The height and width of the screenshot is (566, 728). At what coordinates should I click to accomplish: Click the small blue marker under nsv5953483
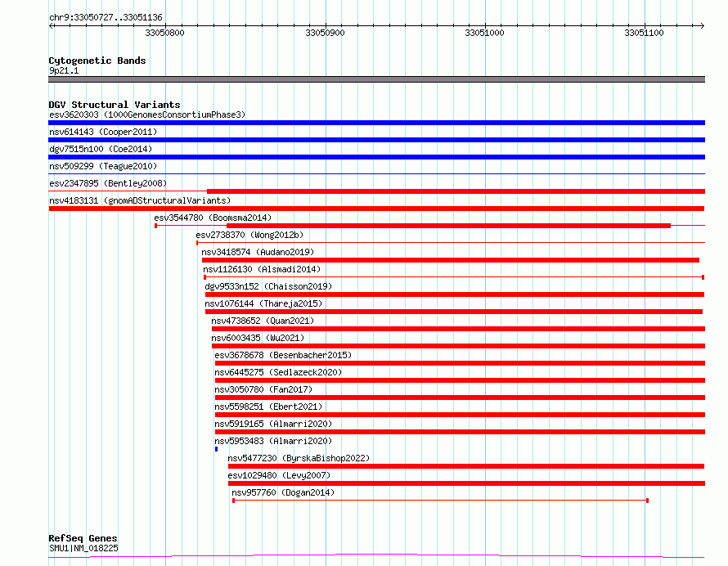[217, 449]
